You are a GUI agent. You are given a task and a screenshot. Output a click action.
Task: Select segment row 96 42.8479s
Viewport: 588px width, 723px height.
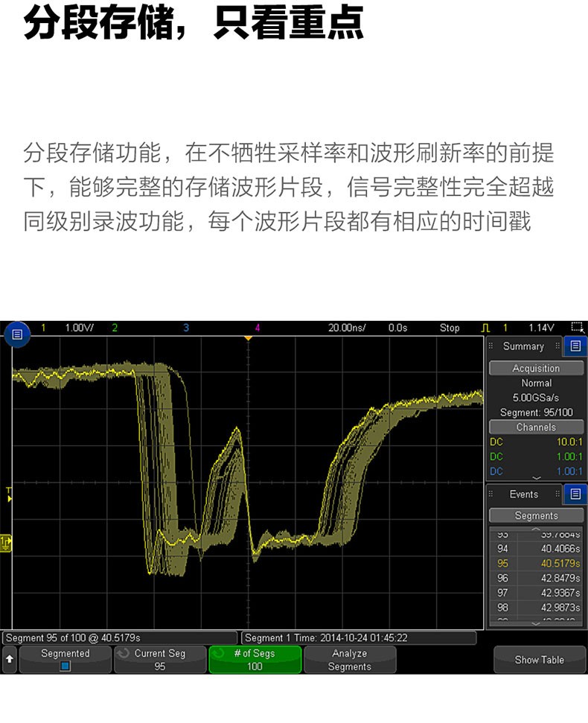click(536, 579)
